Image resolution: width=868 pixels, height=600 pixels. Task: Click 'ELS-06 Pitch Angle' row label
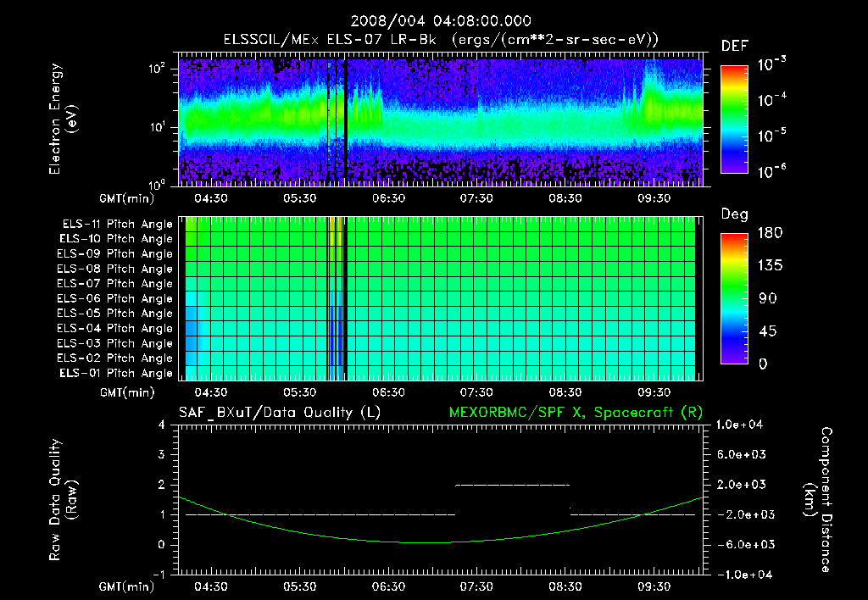[x=115, y=298]
